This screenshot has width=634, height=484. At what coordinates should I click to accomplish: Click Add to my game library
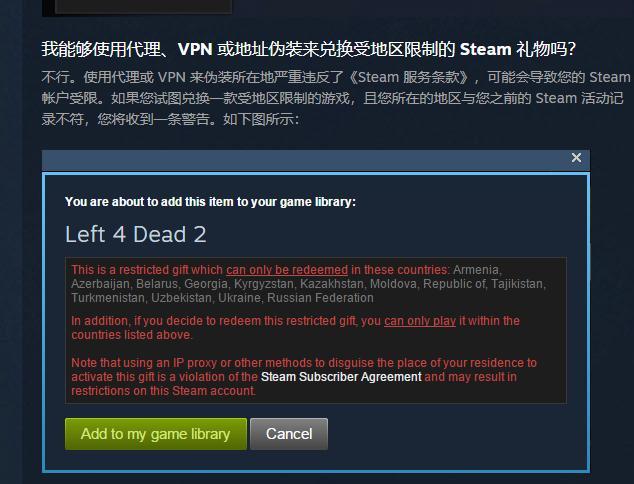(156, 434)
